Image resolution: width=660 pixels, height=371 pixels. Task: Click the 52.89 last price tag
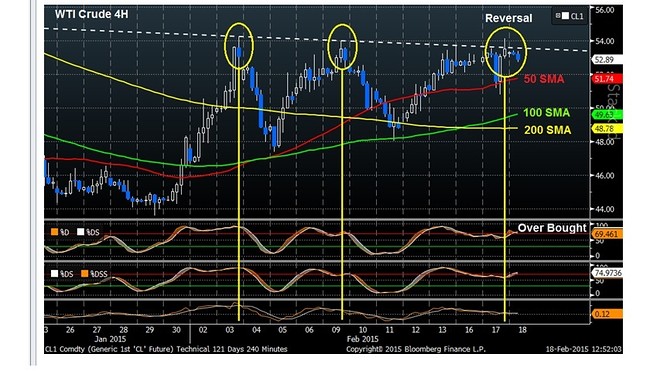tap(607, 60)
